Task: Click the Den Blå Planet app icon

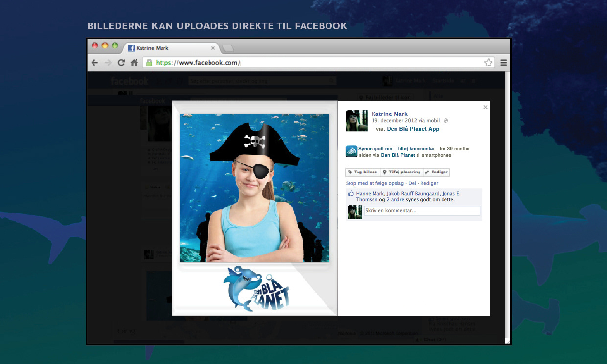Action: 351,152
